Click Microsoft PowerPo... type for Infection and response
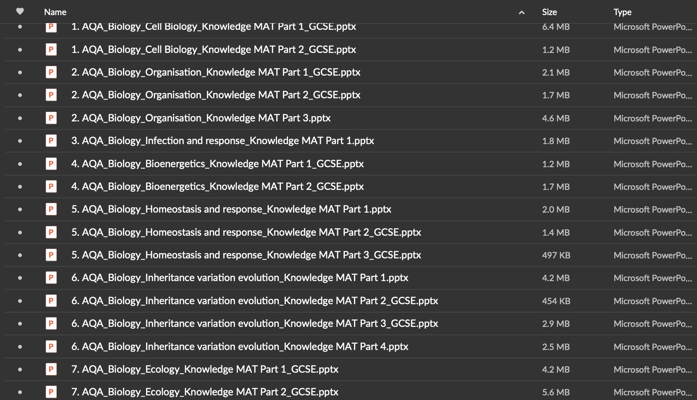The image size is (697, 400). click(x=653, y=141)
